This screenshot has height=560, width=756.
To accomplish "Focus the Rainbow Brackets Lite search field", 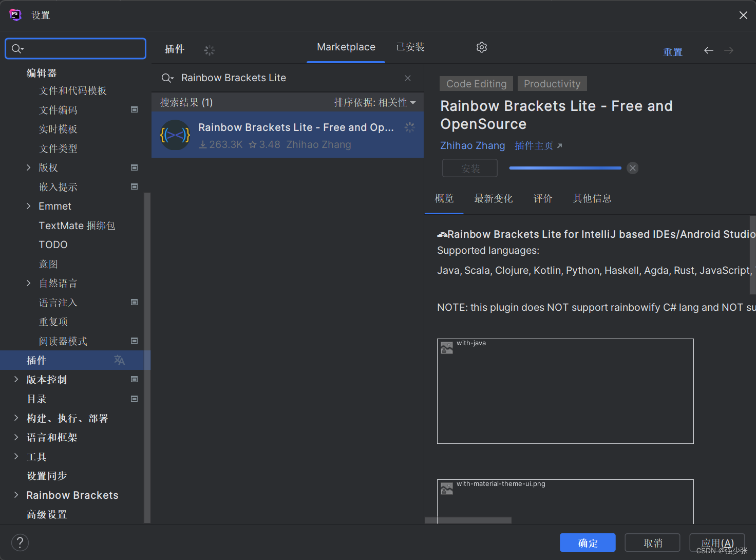I will click(x=288, y=78).
